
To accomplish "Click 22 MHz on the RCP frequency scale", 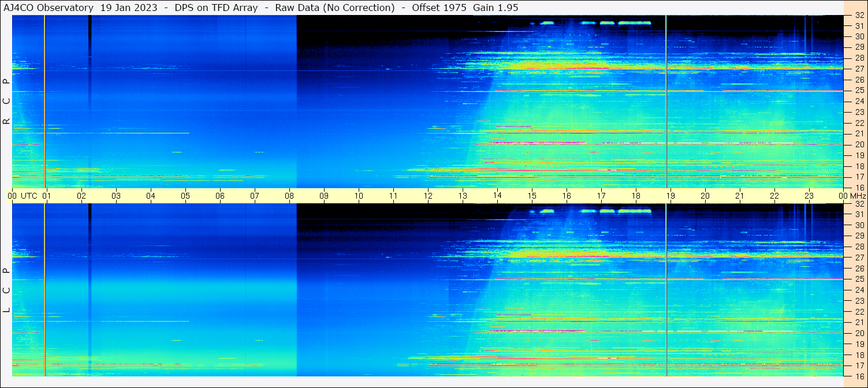I will coord(859,123).
